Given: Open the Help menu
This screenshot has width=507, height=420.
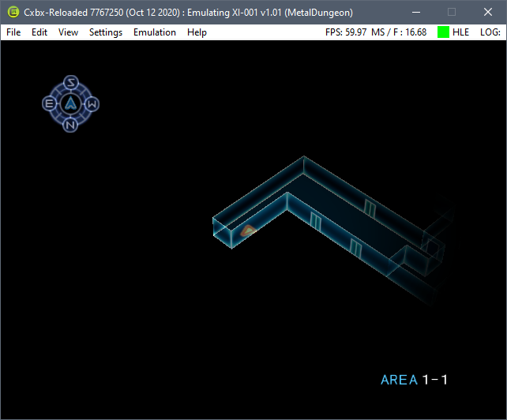Looking at the screenshot, I should [197, 32].
